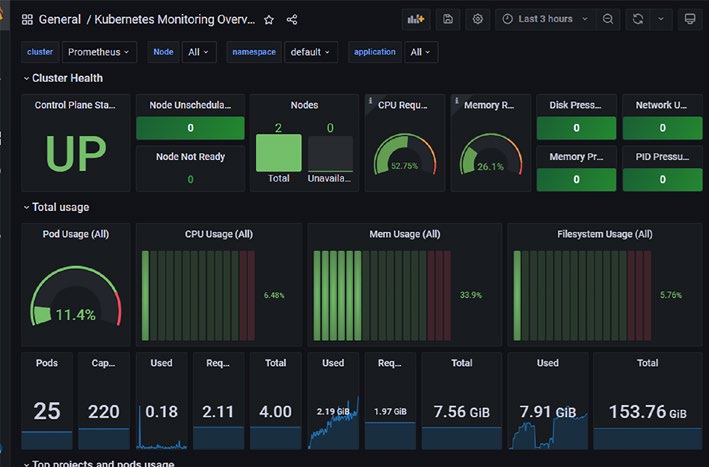Zoom out the time range

coord(608,19)
